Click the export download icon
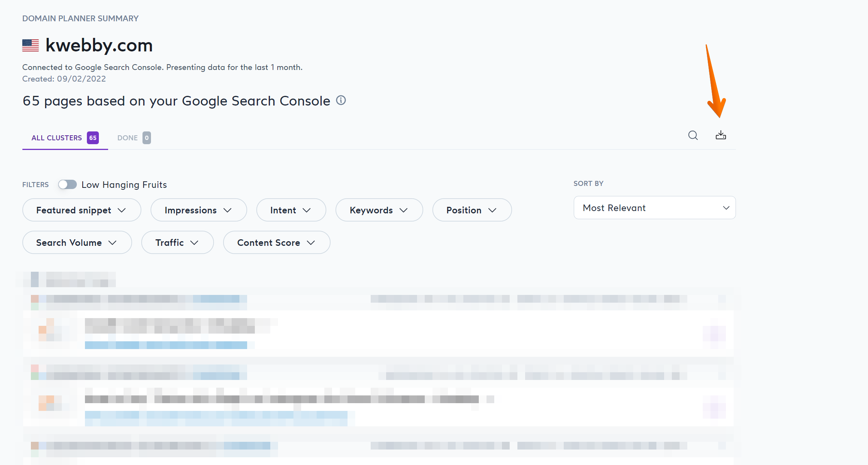This screenshot has width=868, height=465. pyautogui.click(x=721, y=135)
